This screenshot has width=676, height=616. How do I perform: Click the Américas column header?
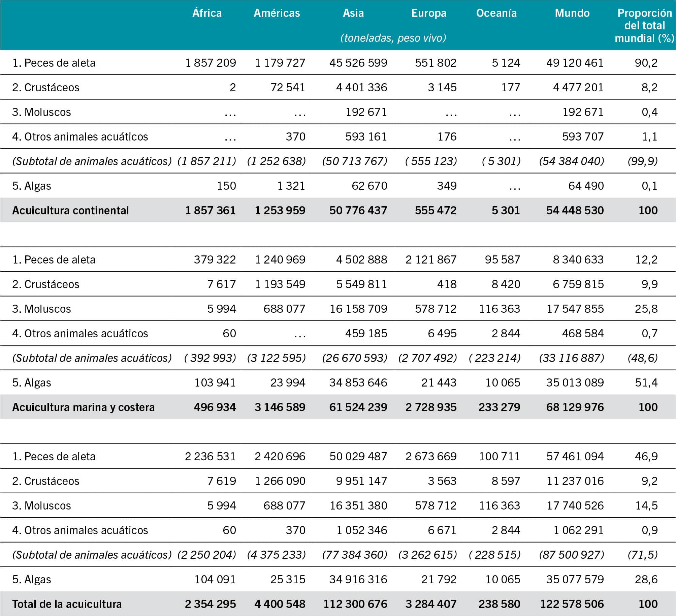tap(277, 13)
